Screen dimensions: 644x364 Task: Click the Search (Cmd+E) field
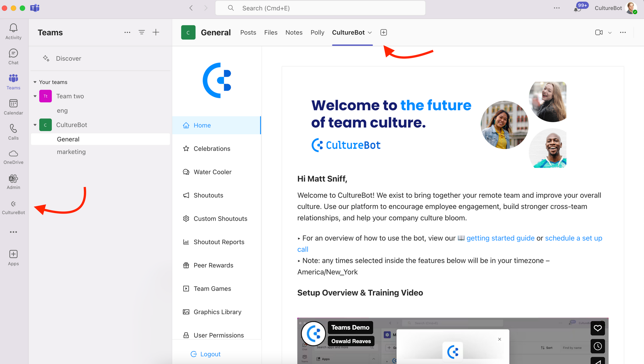pos(320,8)
